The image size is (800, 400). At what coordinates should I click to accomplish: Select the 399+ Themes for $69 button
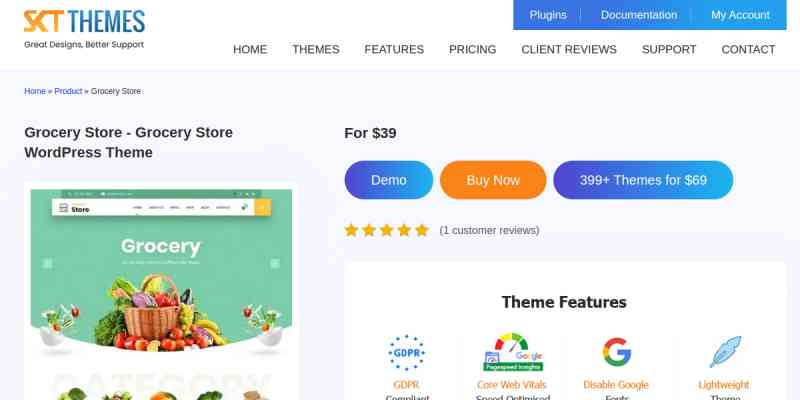tap(643, 180)
